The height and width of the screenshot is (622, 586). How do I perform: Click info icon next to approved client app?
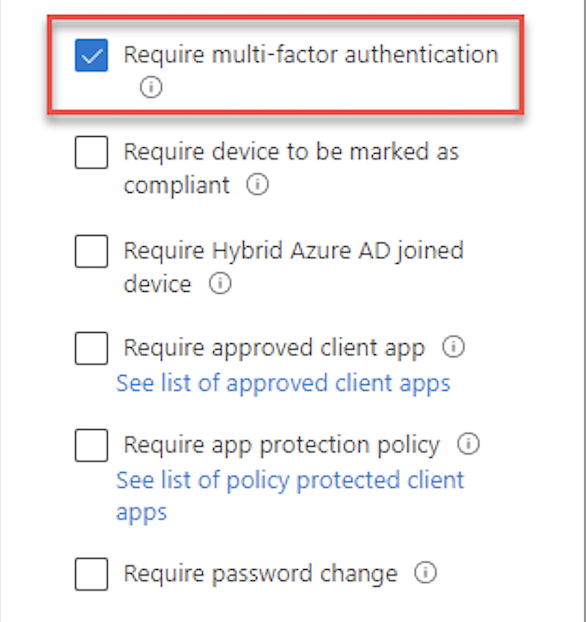[453, 347]
